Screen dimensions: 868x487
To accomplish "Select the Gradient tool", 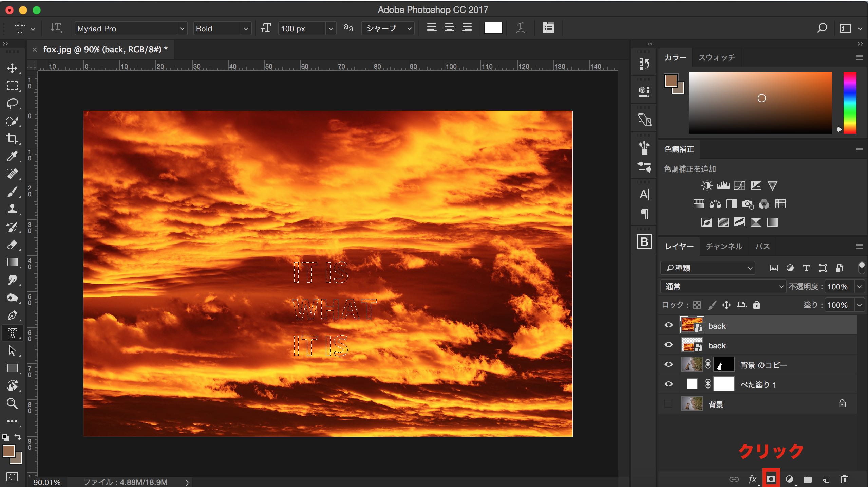I will pyautogui.click(x=12, y=262).
